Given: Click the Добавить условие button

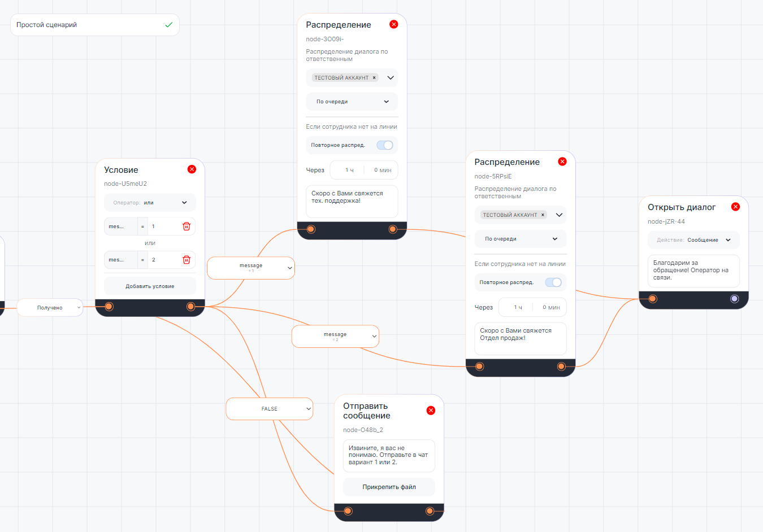Looking at the screenshot, I should (x=150, y=286).
